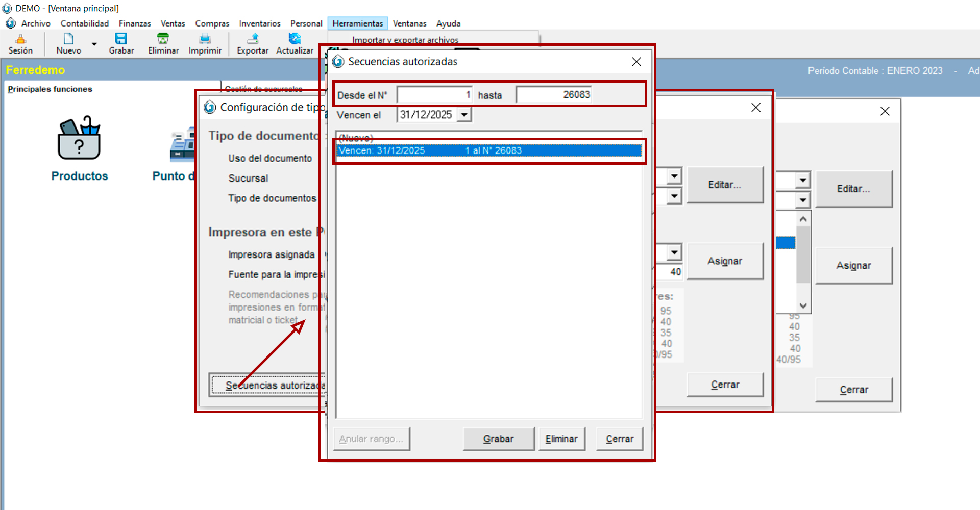Open the Productos shortcut icon
This screenshot has height=510, width=980.
pos(79,139)
